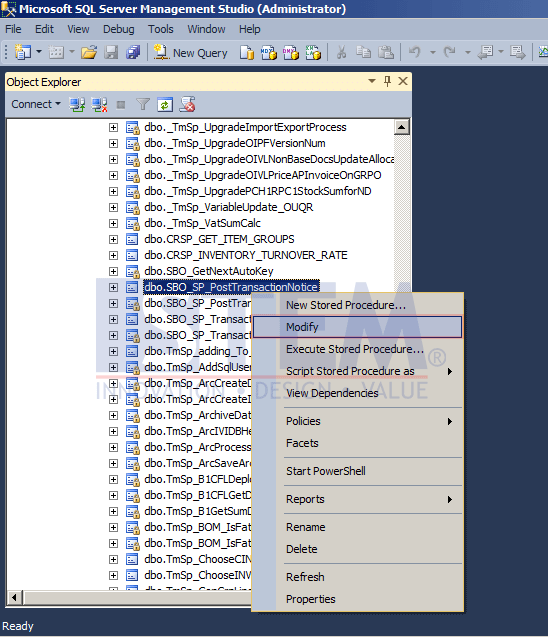This screenshot has width=548, height=637.
Task: Open the Reports submenu
Action: (357, 499)
